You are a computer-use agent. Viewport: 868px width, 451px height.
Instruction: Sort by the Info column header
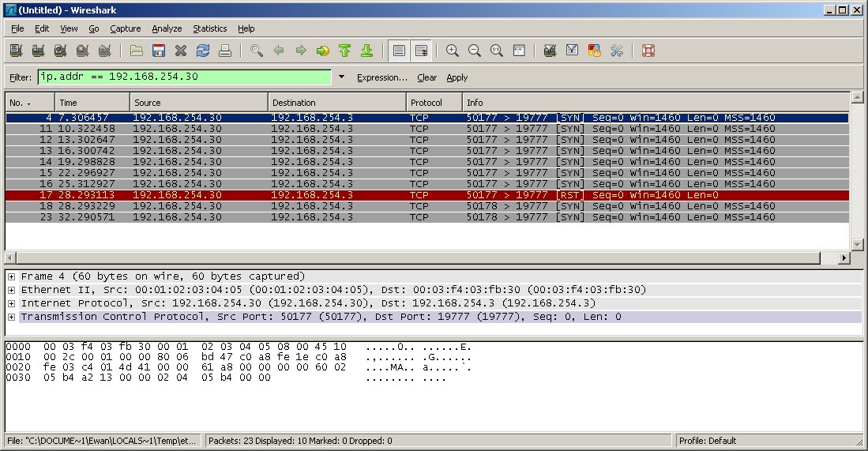pyautogui.click(x=656, y=103)
